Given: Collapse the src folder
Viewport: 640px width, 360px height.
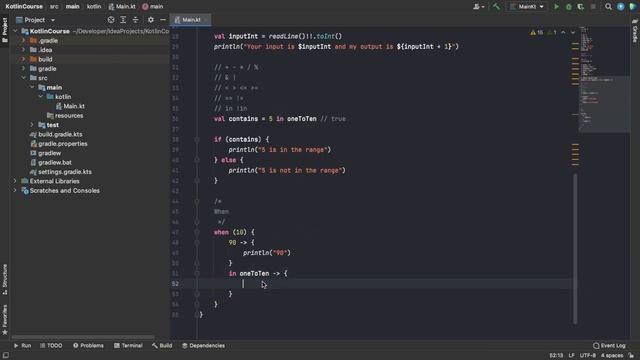Looking at the screenshot, I should point(23,78).
